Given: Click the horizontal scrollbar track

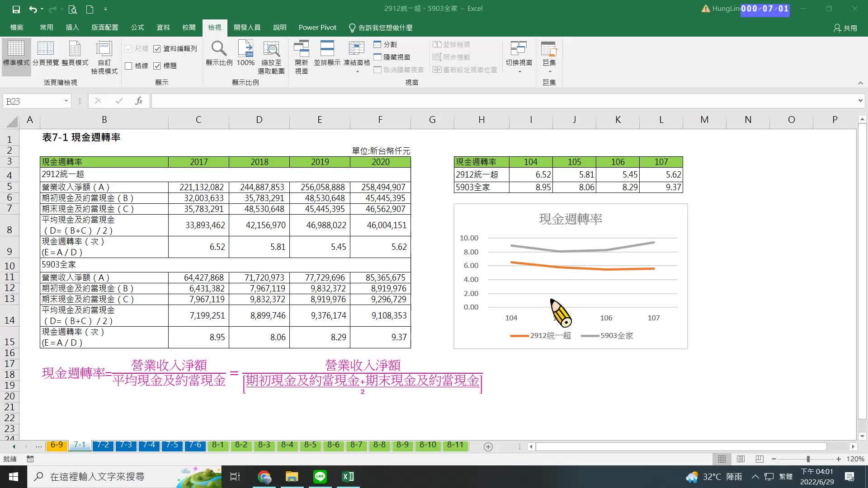Looking at the screenshot, I should (x=682, y=446).
